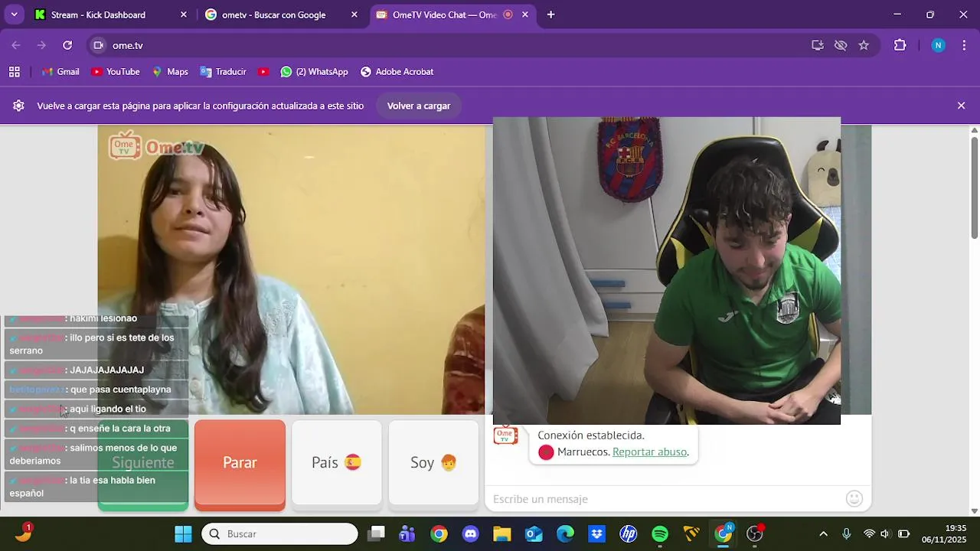The height and width of the screenshot is (551, 980).
Task: Open the clock showing 19:35
Action: (944, 533)
